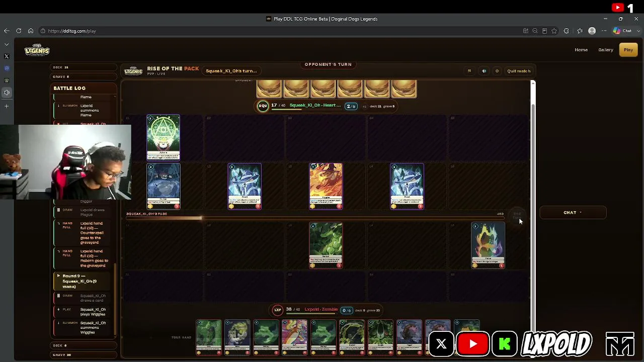Select your colorful card on right lane

[x=488, y=245]
